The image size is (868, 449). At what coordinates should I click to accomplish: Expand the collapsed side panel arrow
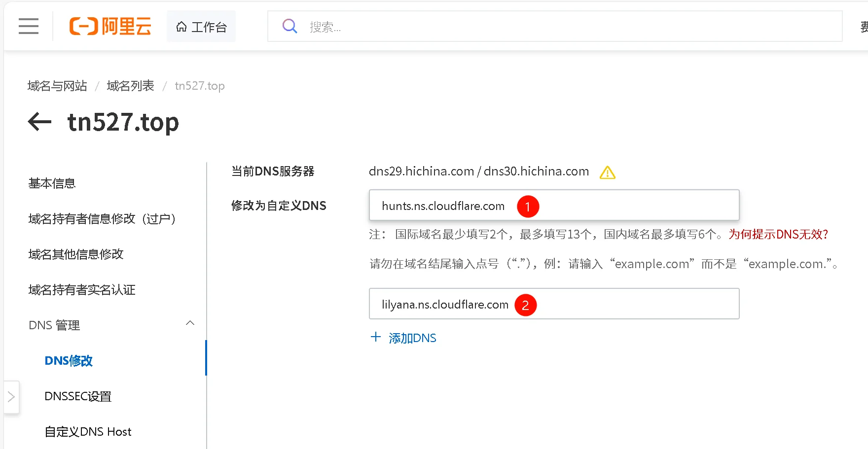(11, 397)
